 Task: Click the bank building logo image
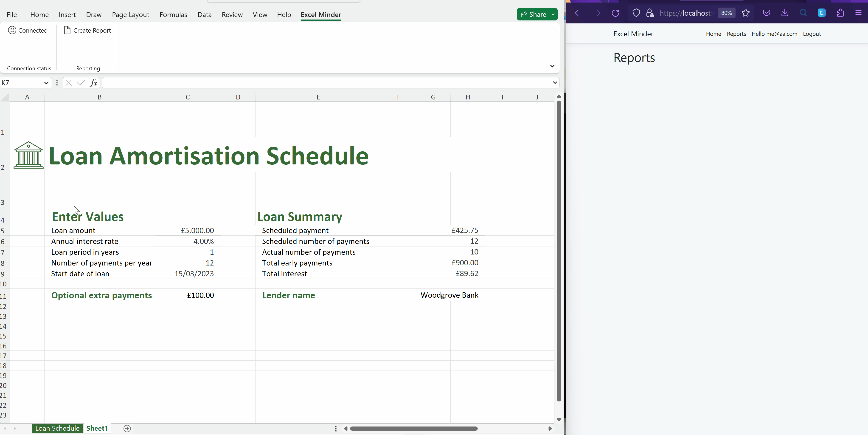tap(28, 155)
